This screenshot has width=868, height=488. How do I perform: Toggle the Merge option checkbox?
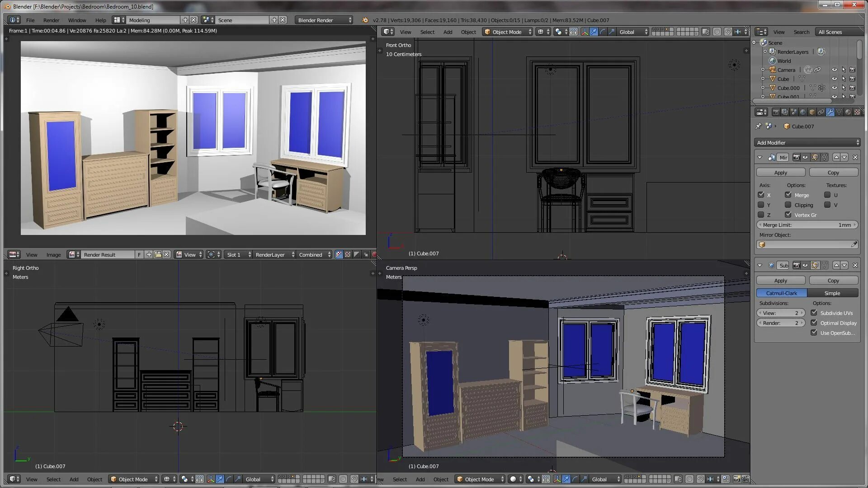click(788, 195)
